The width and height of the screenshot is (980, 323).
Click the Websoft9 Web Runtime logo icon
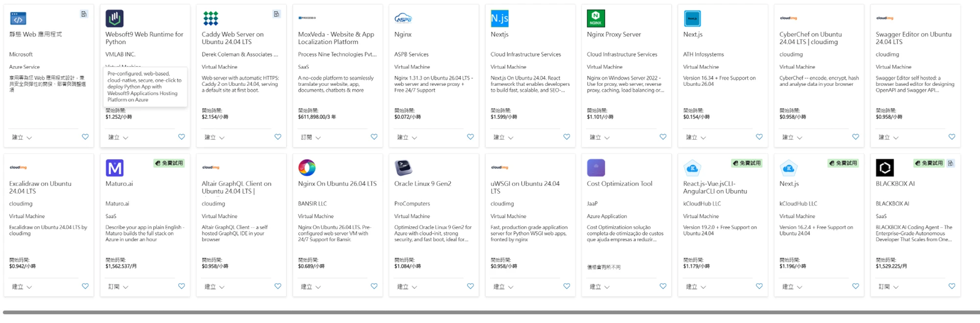[115, 18]
